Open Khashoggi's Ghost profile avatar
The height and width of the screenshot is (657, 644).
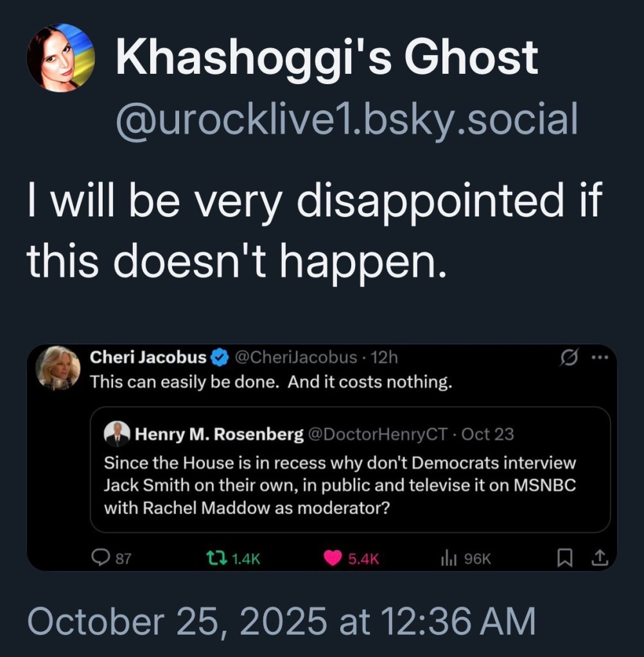[60, 58]
